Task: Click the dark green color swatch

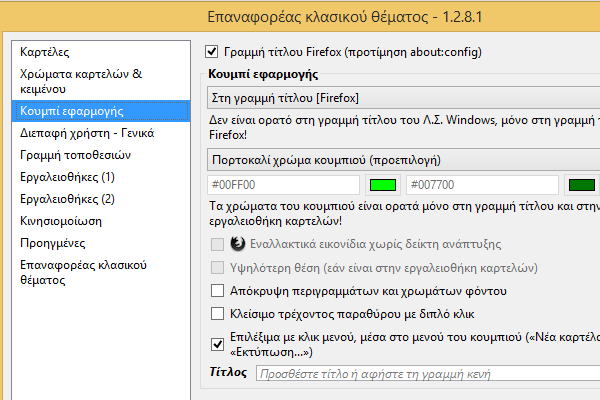Action: point(582,185)
